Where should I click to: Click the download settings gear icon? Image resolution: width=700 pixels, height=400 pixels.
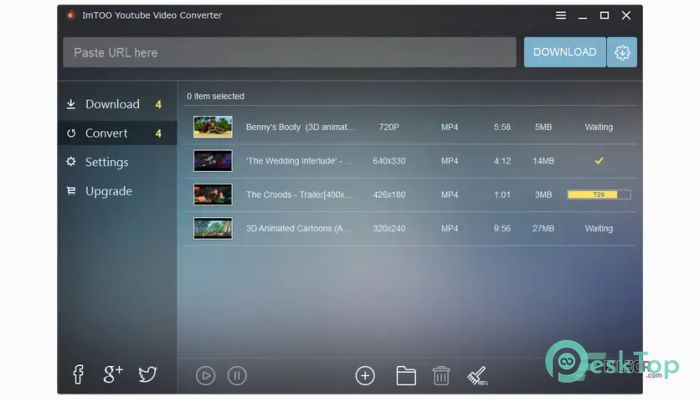(622, 52)
